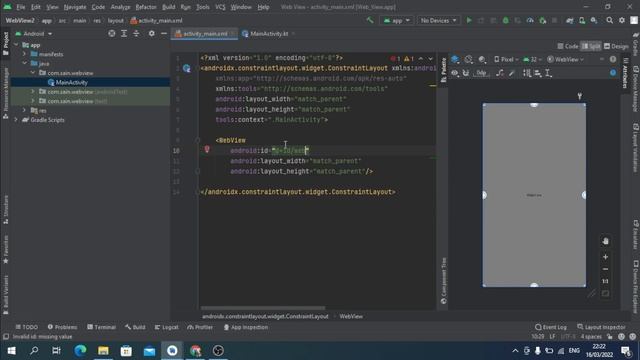640x360 pixels.
Task: Open the WebView theme dropdown
Action: [566, 60]
